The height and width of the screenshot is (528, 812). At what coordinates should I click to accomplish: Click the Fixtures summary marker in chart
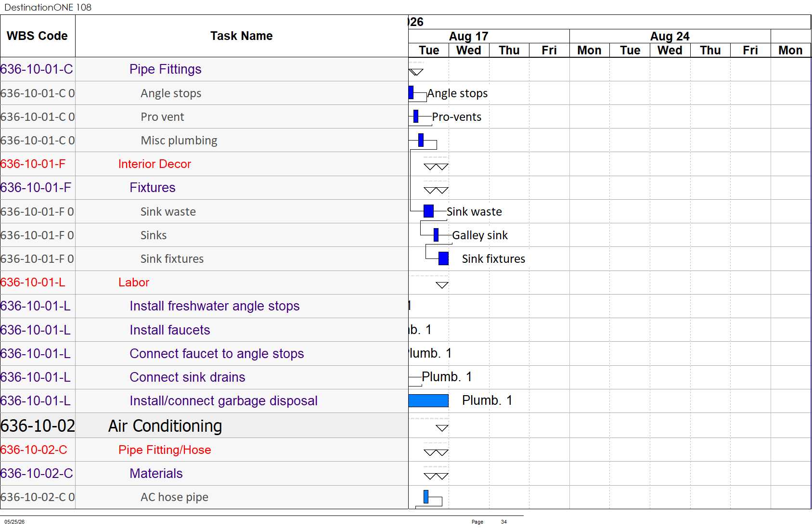point(436,191)
